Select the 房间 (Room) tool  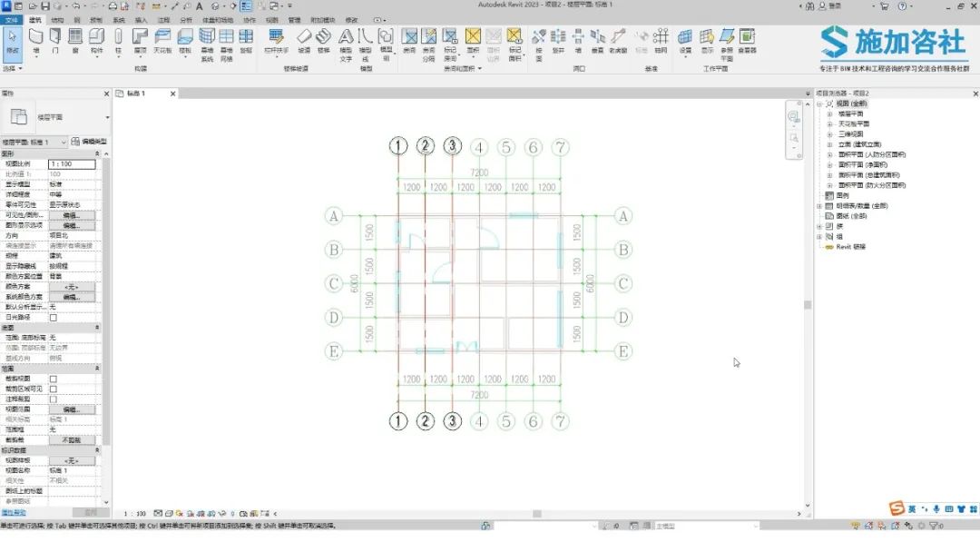[x=409, y=41]
